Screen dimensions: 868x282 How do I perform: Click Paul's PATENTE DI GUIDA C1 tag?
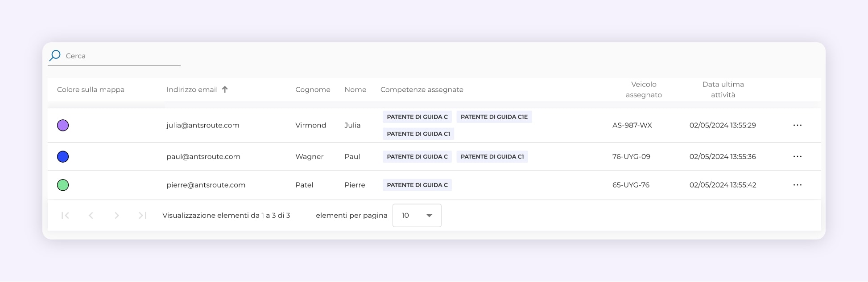pyautogui.click(x=492, y=157)
